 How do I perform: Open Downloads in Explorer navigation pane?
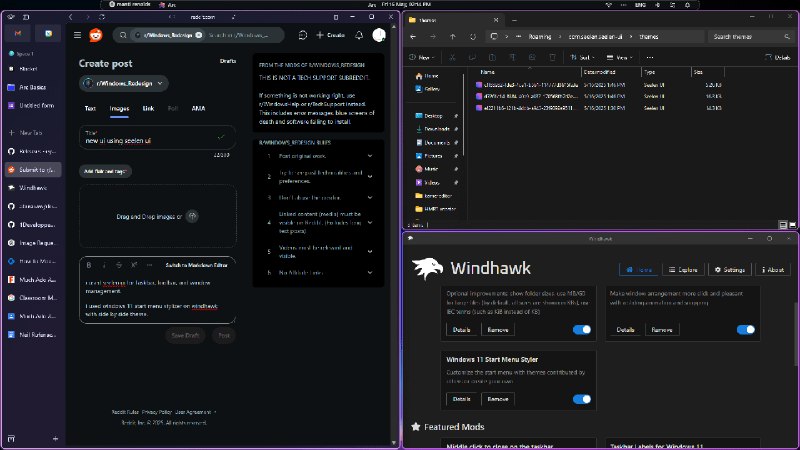[436, 129]
